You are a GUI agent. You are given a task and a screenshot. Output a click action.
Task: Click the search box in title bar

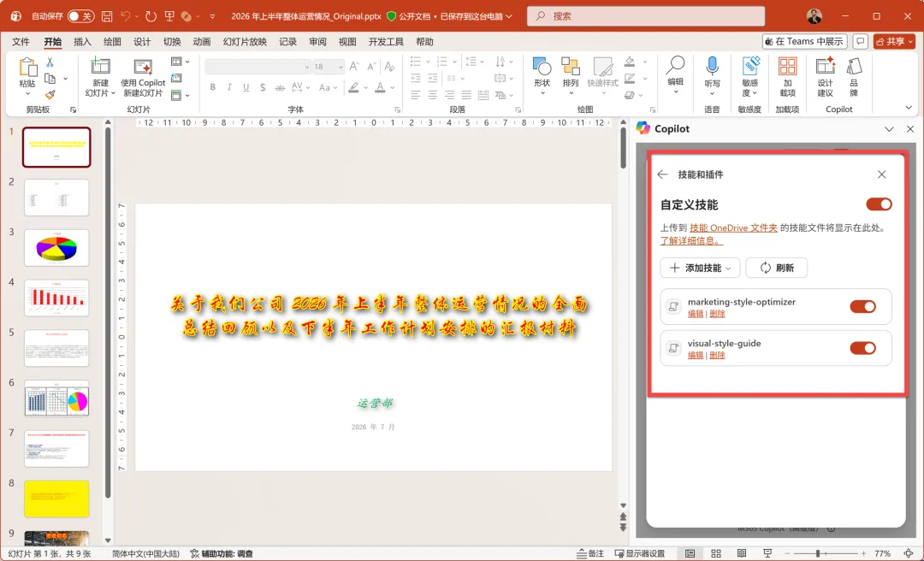click(646, 16)
